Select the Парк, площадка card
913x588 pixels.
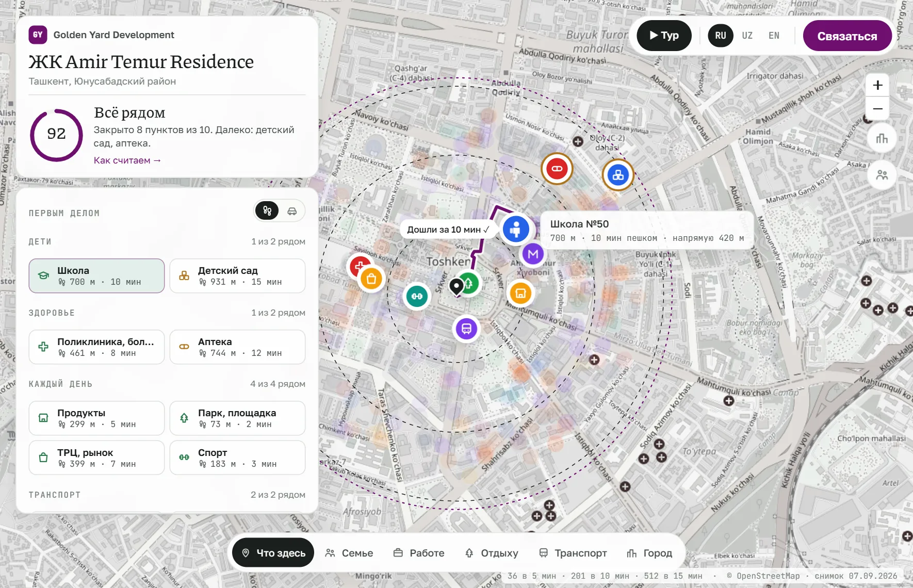[x=237, y=418]
